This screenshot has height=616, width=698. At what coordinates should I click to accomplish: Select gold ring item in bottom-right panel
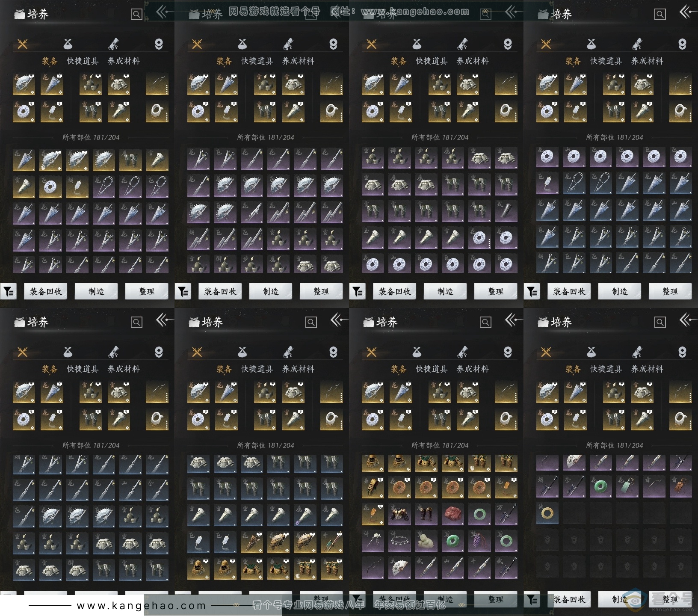547,513
